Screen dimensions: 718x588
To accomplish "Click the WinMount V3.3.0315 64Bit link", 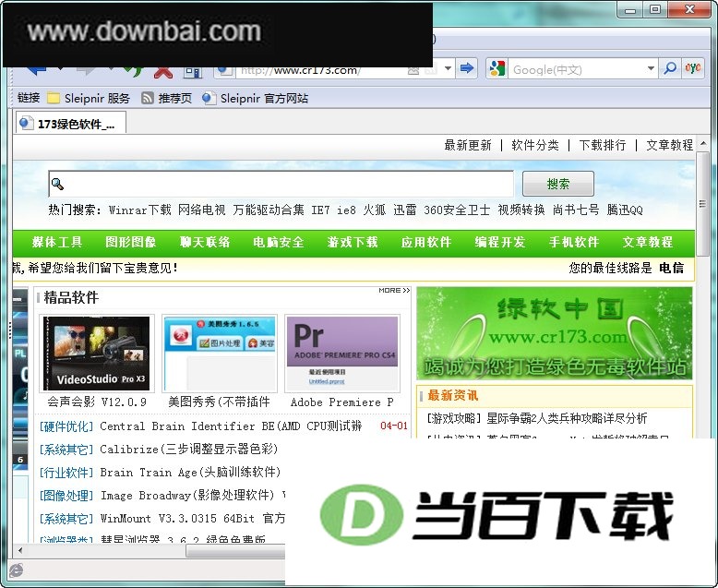I will (x=192, y=519).
